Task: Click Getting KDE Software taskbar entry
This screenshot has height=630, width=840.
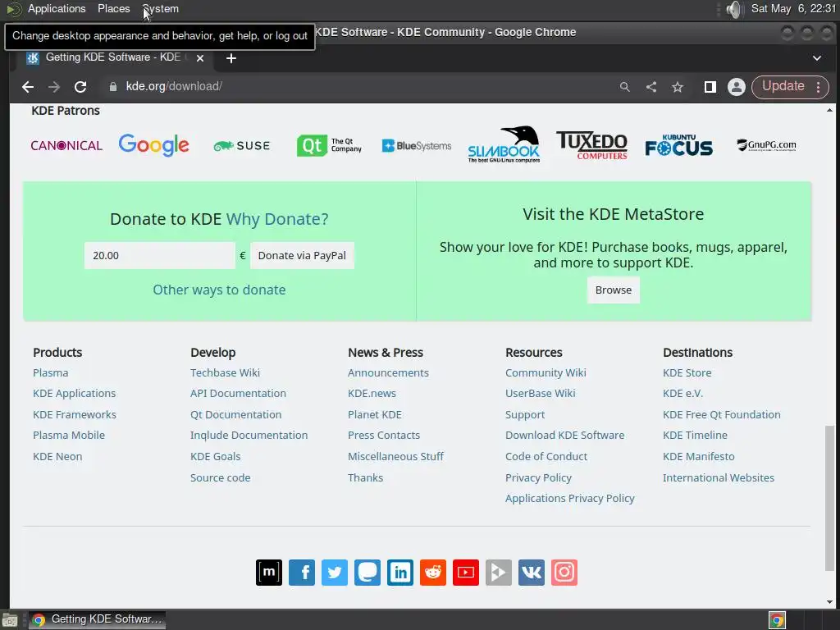Action: pos(97,620)
